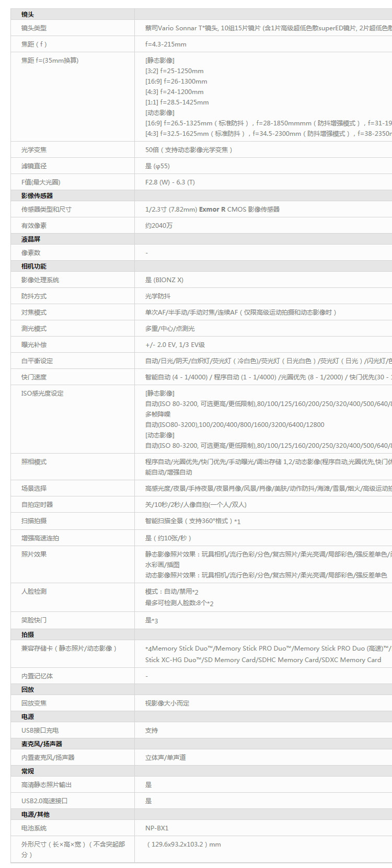This screenshot has height=868, width=392.
Task: Click the 约2040万 effective pixels value
Action: [x=159, y=226]
